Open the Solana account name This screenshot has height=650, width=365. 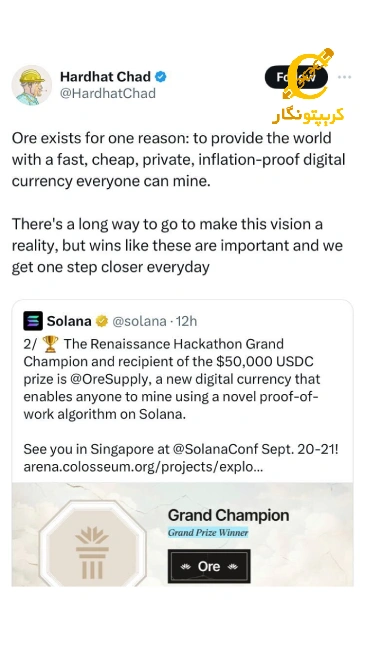[69, 321]
